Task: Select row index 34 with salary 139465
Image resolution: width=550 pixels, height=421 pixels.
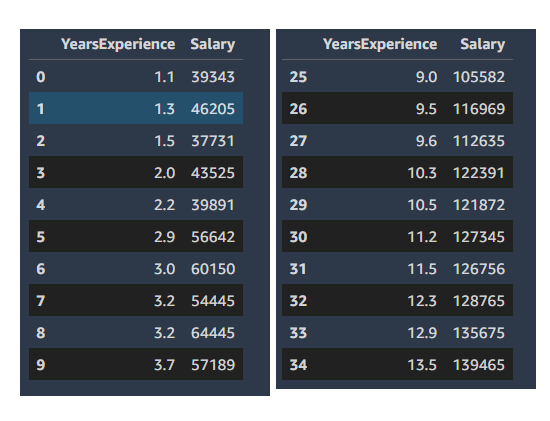Action: [x=397, y=365]
